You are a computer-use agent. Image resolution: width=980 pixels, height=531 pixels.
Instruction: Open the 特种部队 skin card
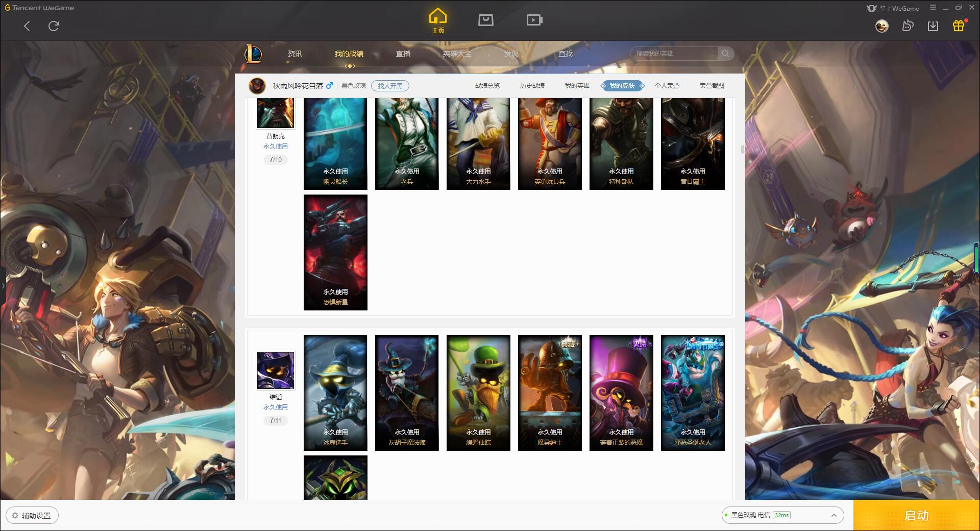621,144
